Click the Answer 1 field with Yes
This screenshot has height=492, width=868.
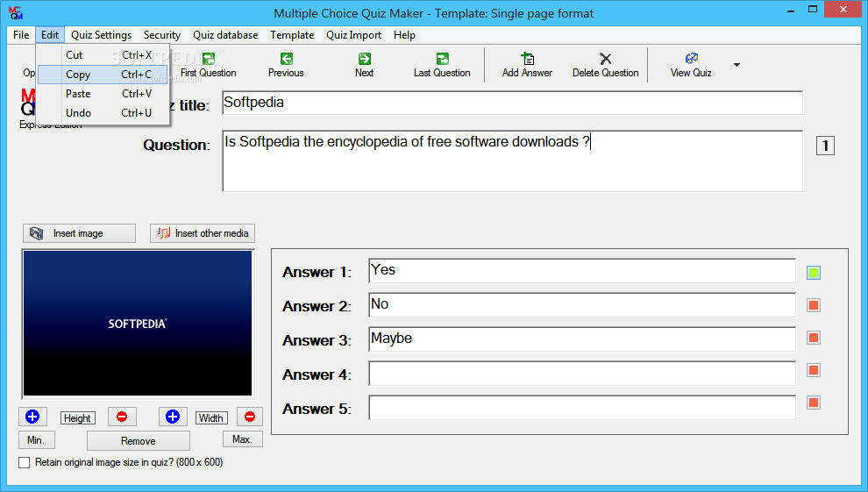[x=582, y=271]
